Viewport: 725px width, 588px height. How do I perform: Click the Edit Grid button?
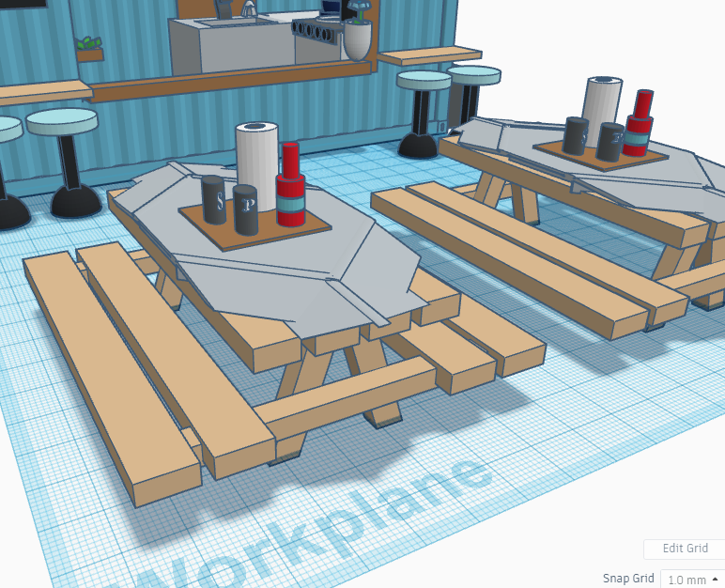coord(684,549)
